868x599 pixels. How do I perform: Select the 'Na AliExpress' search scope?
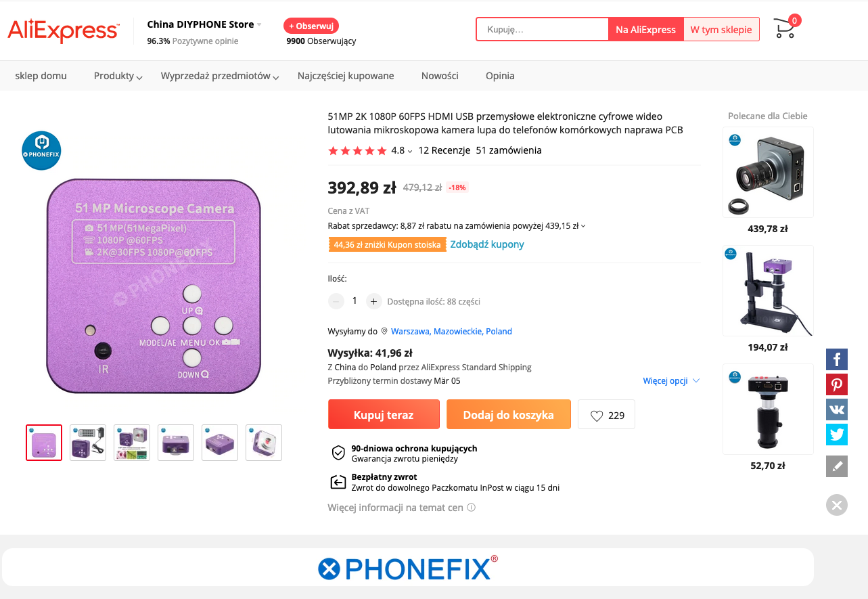[x=645, y=30]
